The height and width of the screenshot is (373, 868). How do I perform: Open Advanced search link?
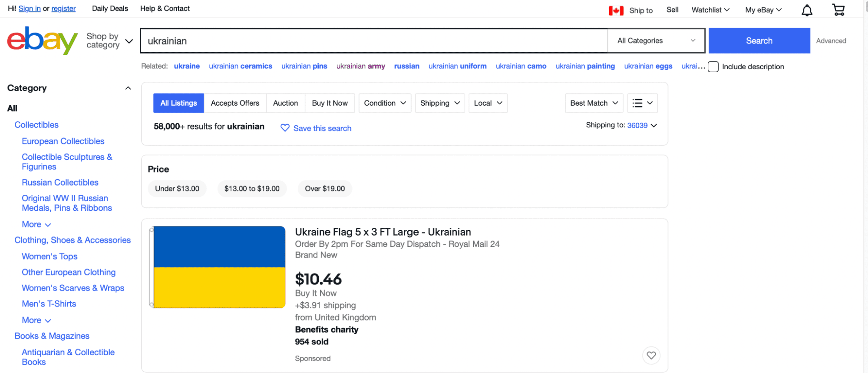[x=831, y=40]
